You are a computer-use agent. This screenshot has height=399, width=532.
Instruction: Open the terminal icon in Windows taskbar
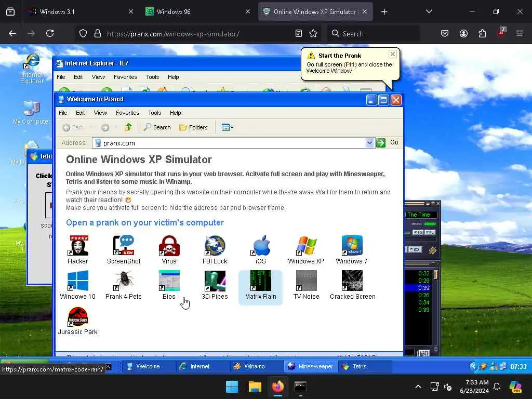point(300,387)
